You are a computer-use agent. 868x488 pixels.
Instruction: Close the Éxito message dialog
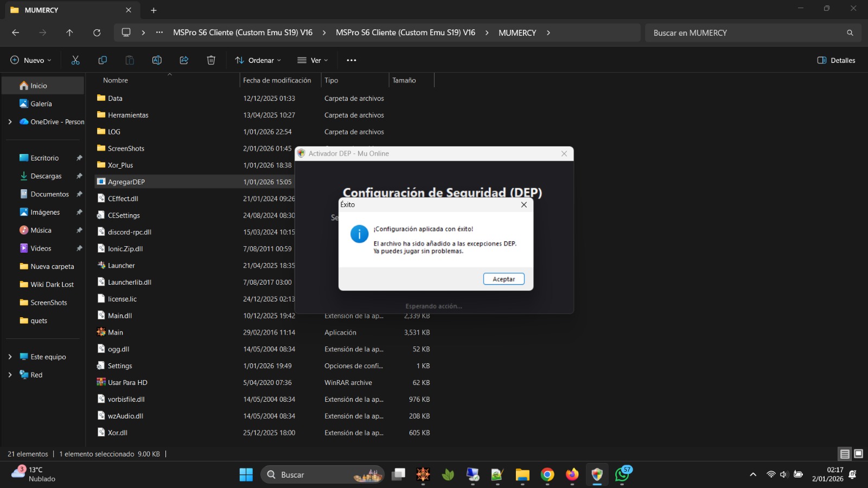[x=524, y=204]
